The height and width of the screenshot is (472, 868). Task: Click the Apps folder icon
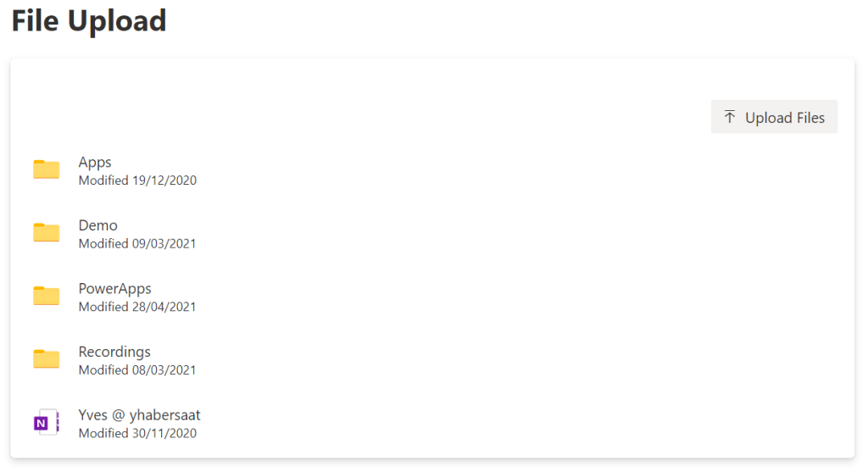tap(47, 169)
